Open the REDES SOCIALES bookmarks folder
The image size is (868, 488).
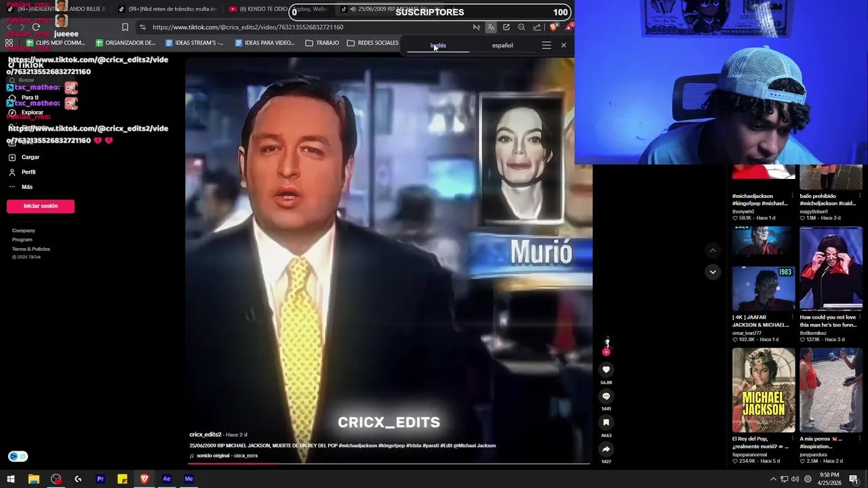(373, 43)
